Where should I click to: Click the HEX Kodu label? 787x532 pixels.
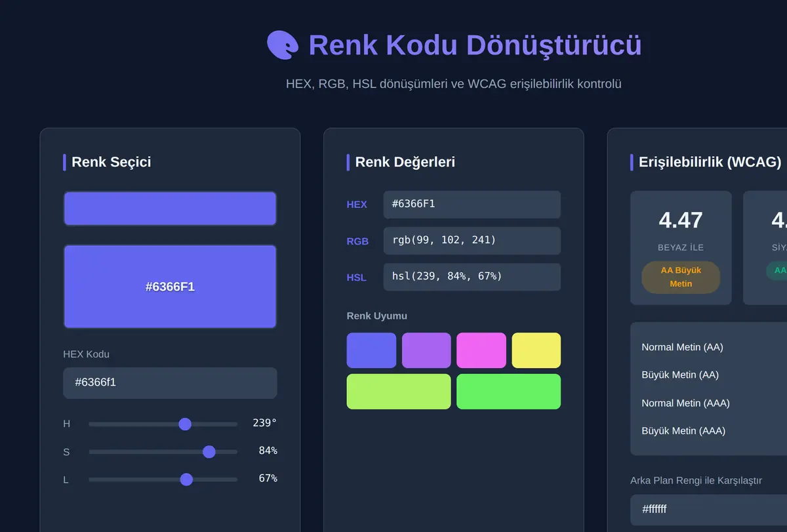(x=86, y=354)
